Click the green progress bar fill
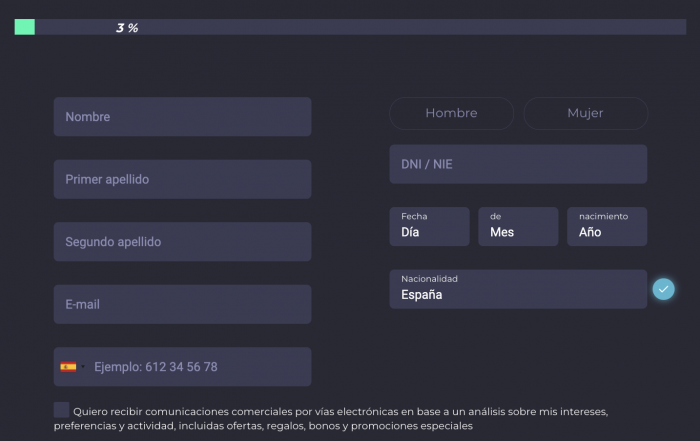700x441 pixels. click(x=25, y=27)
